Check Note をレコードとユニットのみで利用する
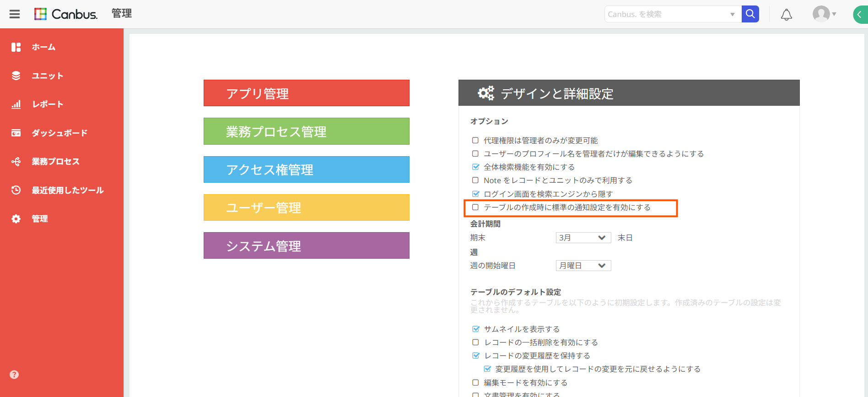The width and height of the screenshot is (868, 397). point(475,180)
